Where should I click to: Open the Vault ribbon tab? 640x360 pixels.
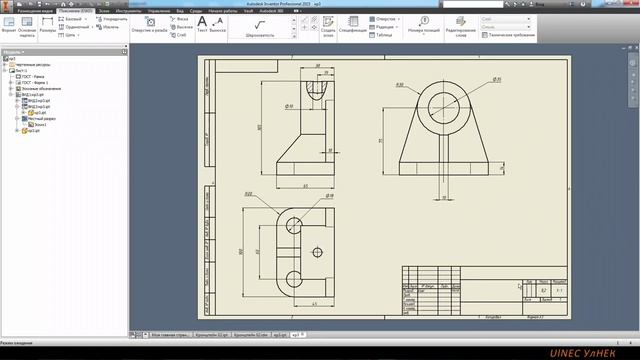point(248,11)
